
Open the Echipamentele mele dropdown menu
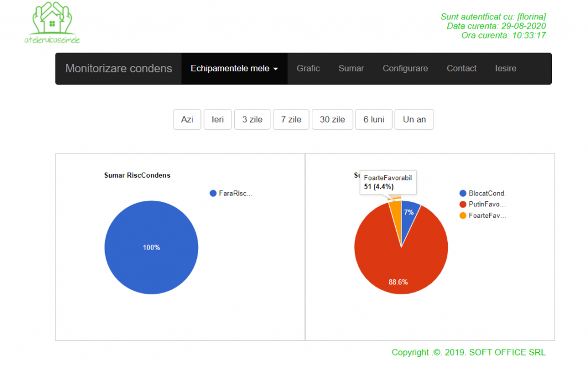point(234,68)
